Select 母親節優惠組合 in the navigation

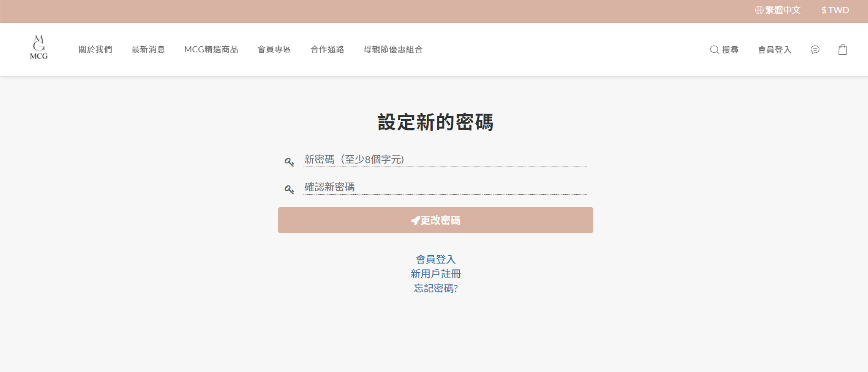[x=393, y=49]
